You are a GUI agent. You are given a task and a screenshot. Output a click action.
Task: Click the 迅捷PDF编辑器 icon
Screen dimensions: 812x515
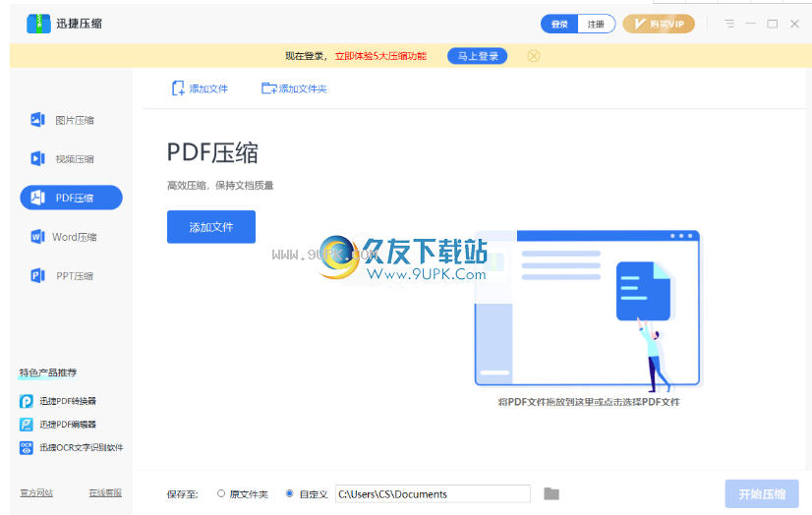27,425
